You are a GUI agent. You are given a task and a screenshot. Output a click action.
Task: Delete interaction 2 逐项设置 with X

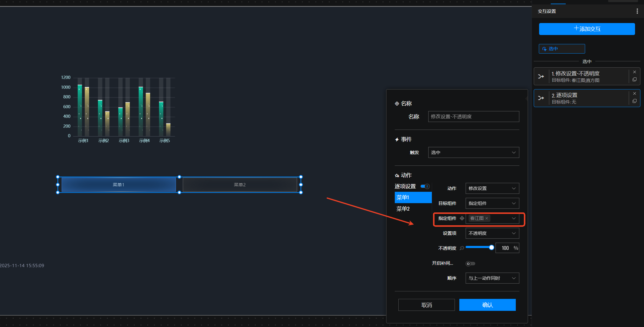[x=634, y=94]
